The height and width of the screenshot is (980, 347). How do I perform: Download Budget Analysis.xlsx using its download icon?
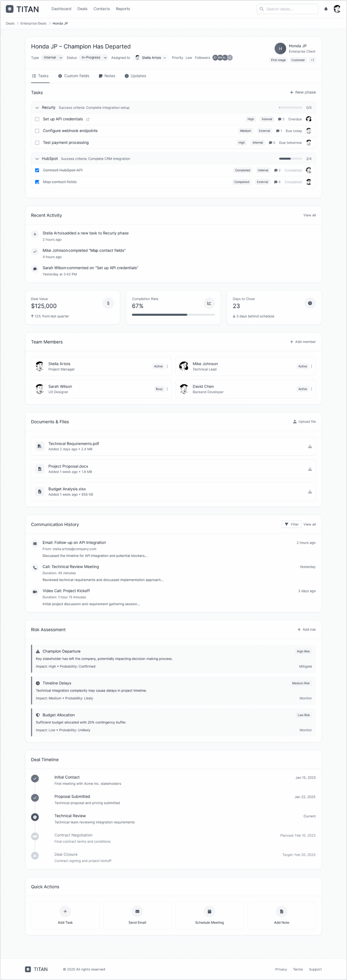coord(310,492)
